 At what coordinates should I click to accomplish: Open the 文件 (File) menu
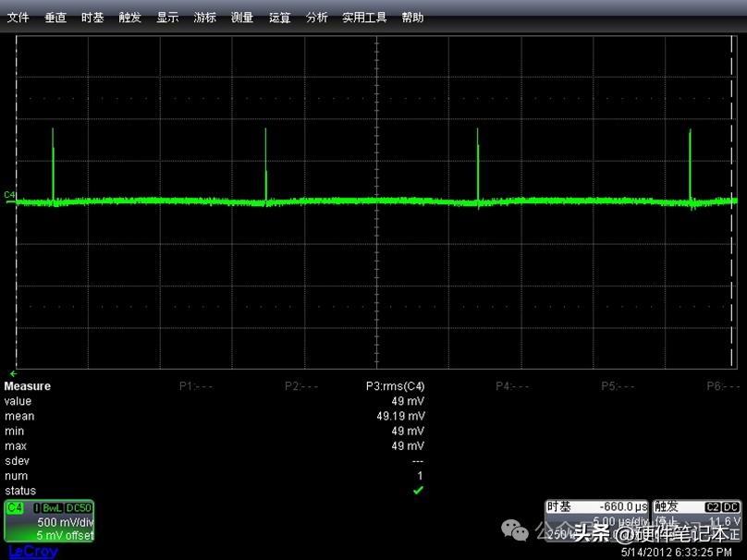coord(18,18)
